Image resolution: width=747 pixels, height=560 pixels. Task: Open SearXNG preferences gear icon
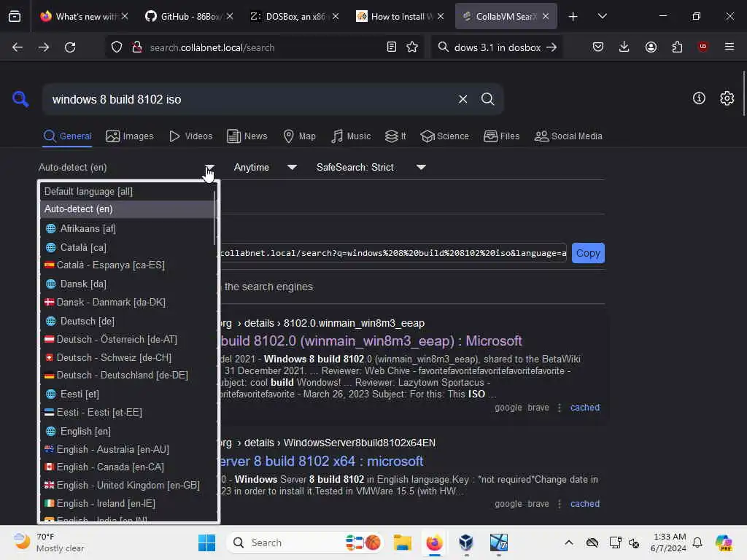click(x=727, y=98)
